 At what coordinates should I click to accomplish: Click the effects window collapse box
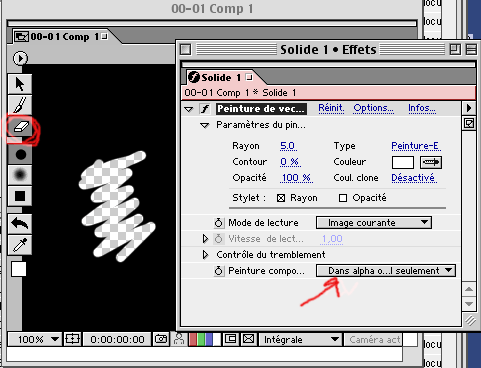point(471,50)
